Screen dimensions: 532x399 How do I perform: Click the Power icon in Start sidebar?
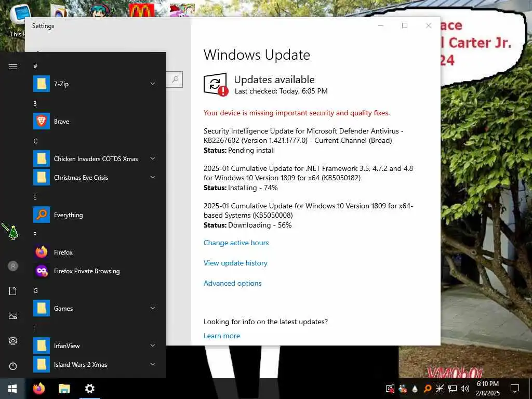point(13,366)
